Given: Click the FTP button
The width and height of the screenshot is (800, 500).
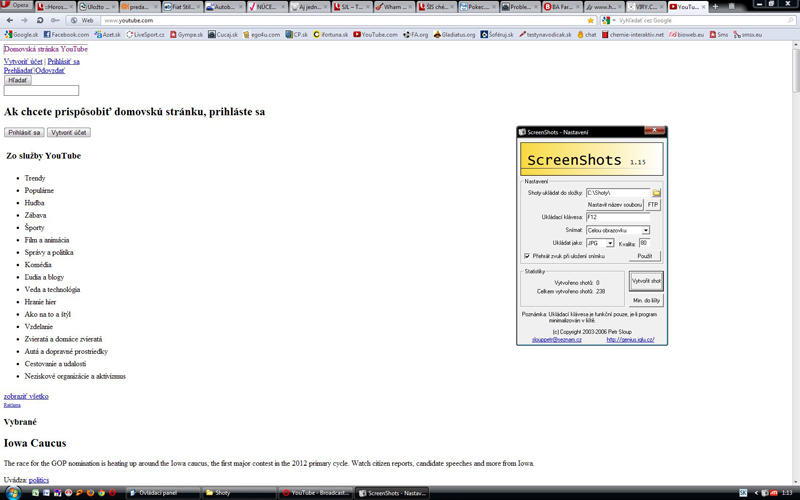Looking at the screenshot, I should coord(653,205).
